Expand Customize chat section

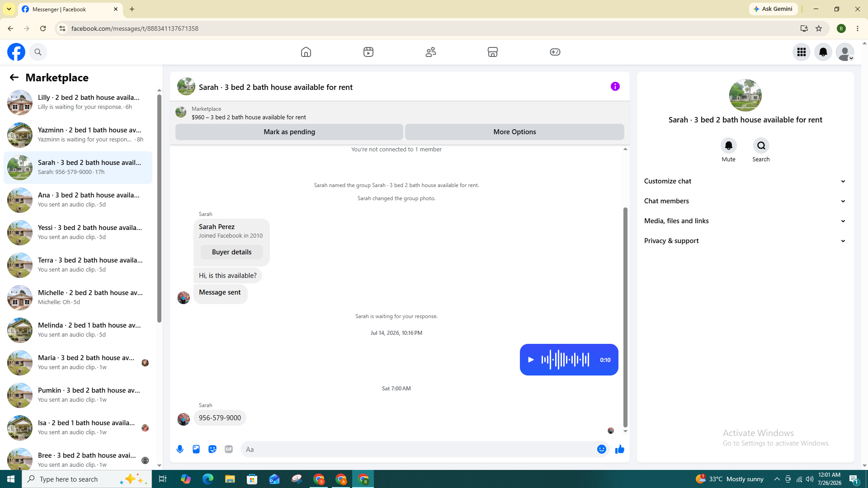(x=745, y=181)
